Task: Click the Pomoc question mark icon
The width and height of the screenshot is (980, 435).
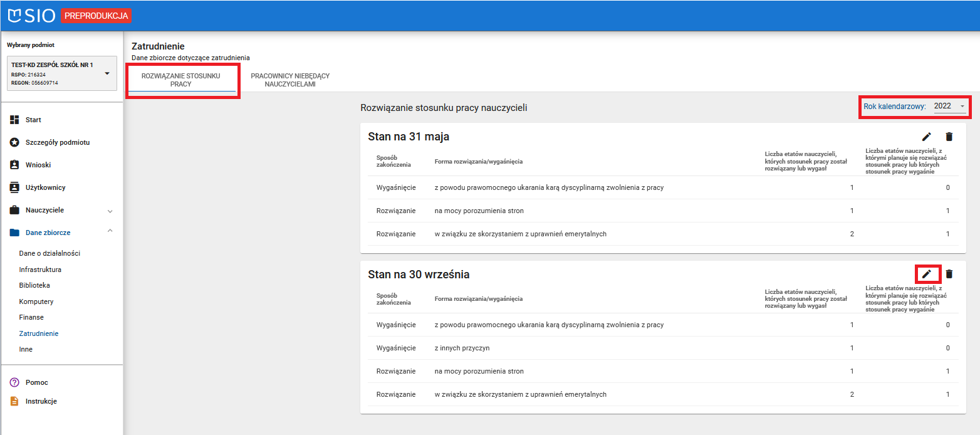Action: (14, 382)
